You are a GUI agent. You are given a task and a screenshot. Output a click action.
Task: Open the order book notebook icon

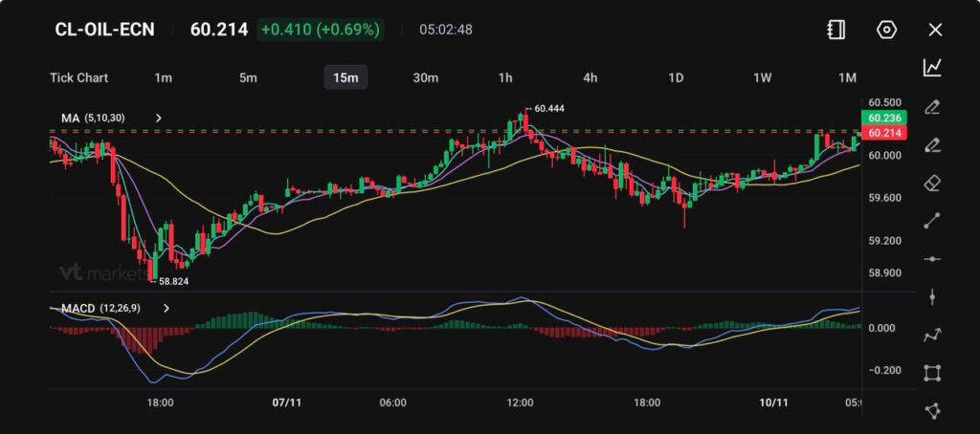pos(835,30)
